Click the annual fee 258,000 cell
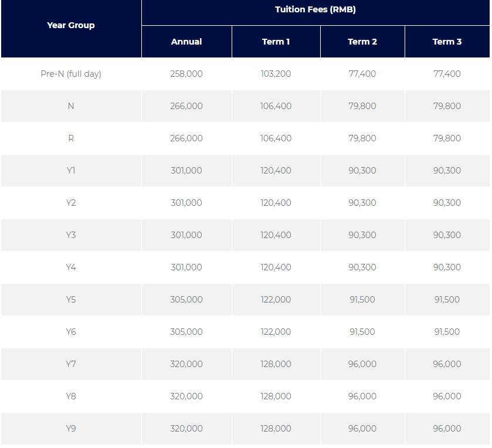 [186, 74]
